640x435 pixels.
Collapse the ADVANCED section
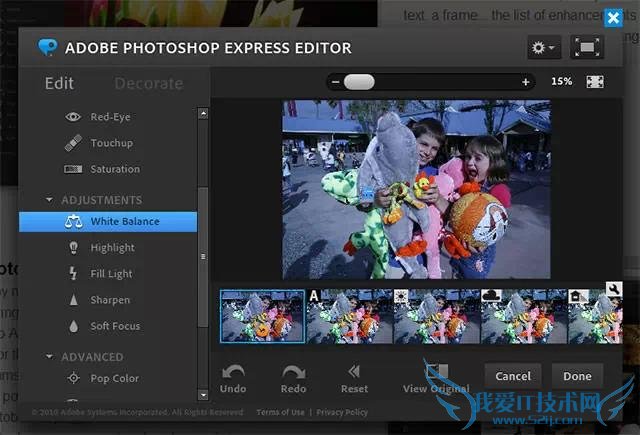(x=50, y=357)
